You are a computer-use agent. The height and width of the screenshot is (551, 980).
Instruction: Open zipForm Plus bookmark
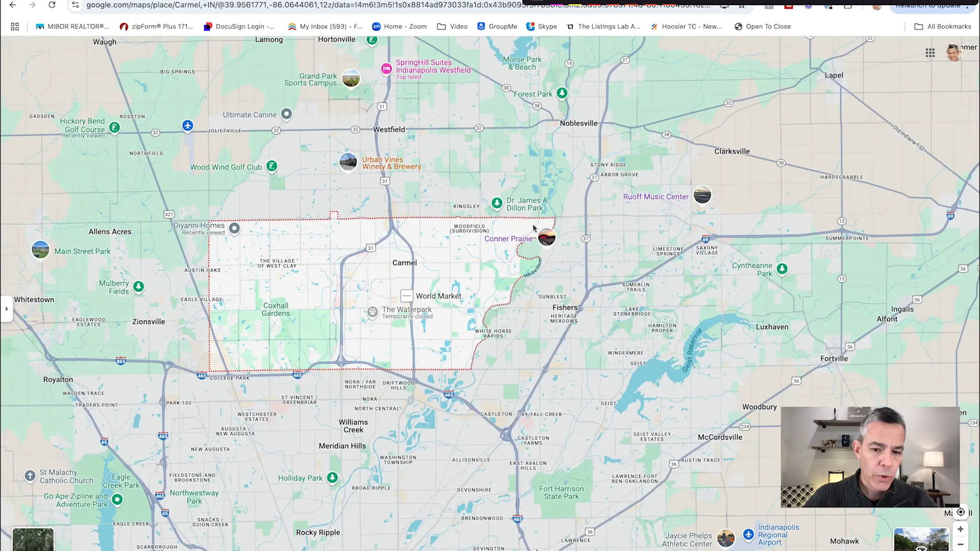[x=156, y=27]
